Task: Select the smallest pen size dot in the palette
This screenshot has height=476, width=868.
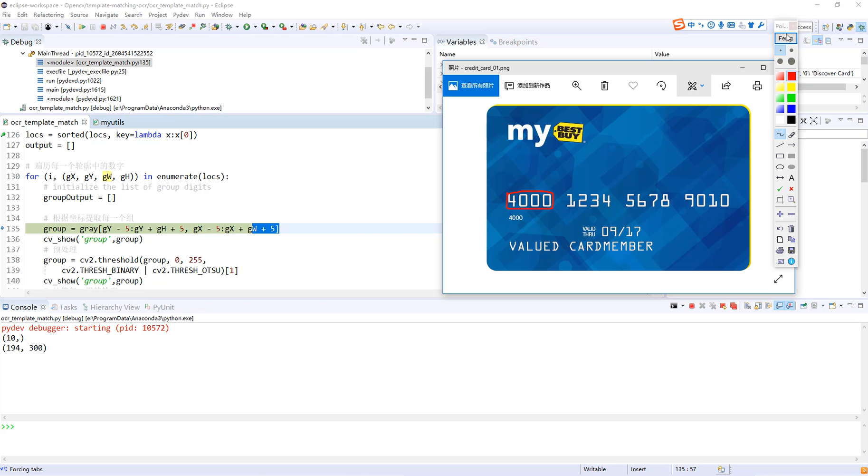Action: click(780, 50)
